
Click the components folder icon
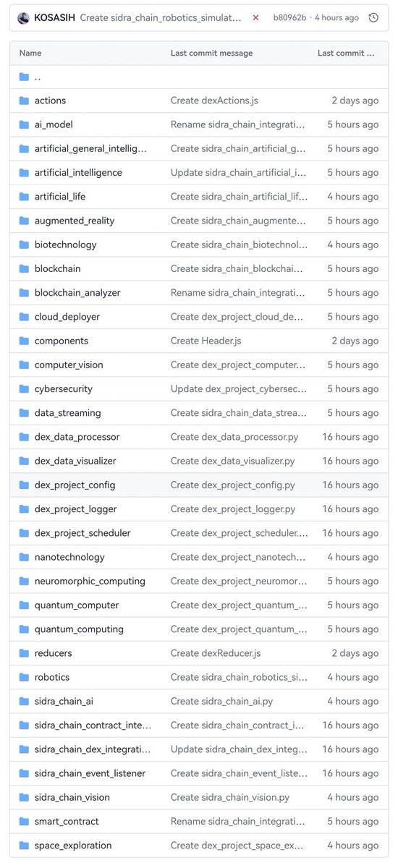[24, 341]
